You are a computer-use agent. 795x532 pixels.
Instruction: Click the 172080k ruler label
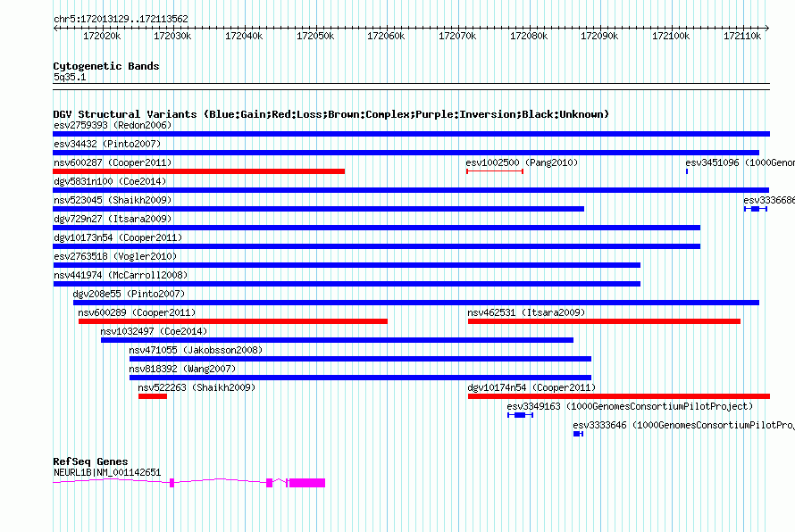point(529,36)
